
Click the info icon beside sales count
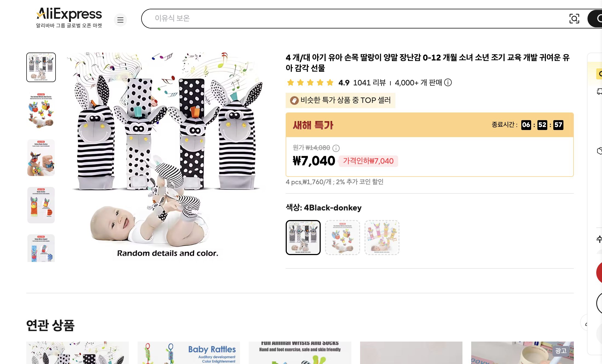tap(448, 82)
